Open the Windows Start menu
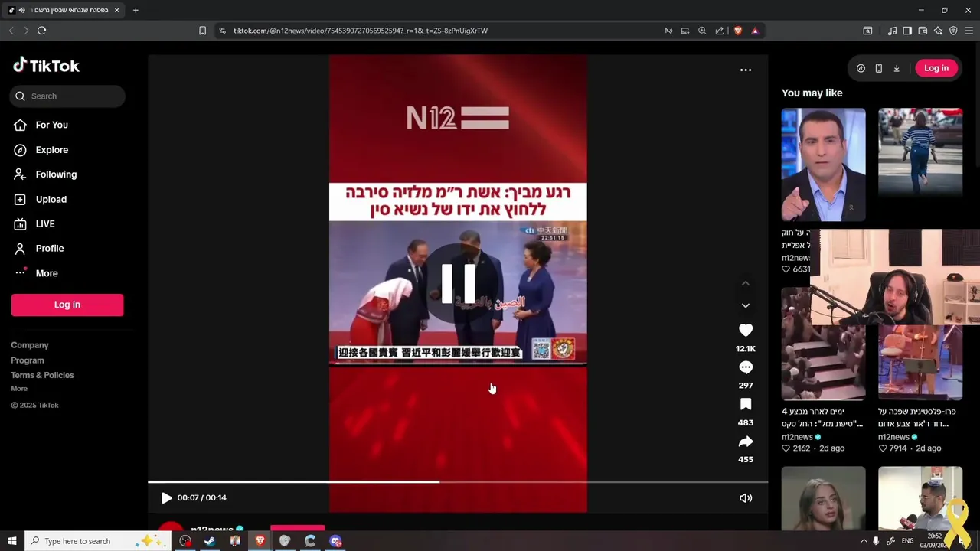 pyautogui.click(x=11, y=541)
